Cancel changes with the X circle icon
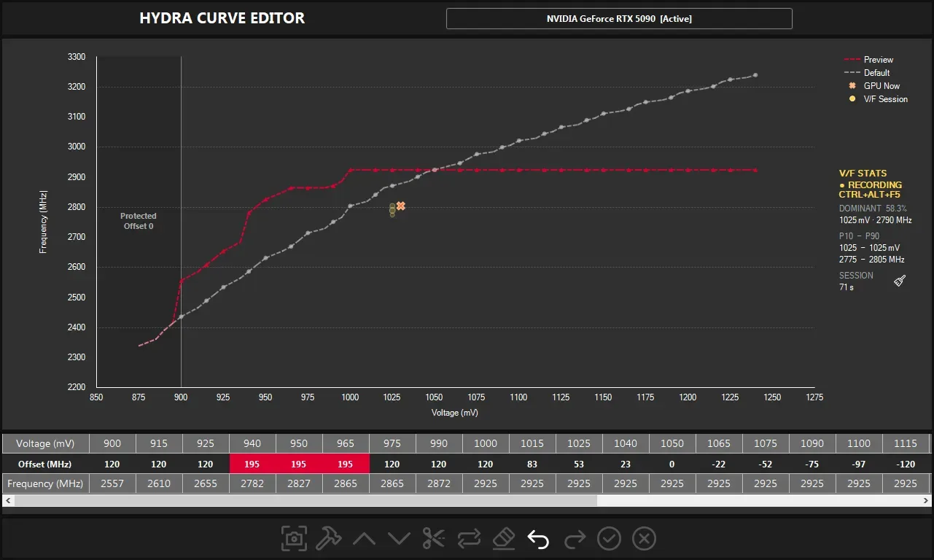Screen dimensions: 934x560 tap(644, 539)
